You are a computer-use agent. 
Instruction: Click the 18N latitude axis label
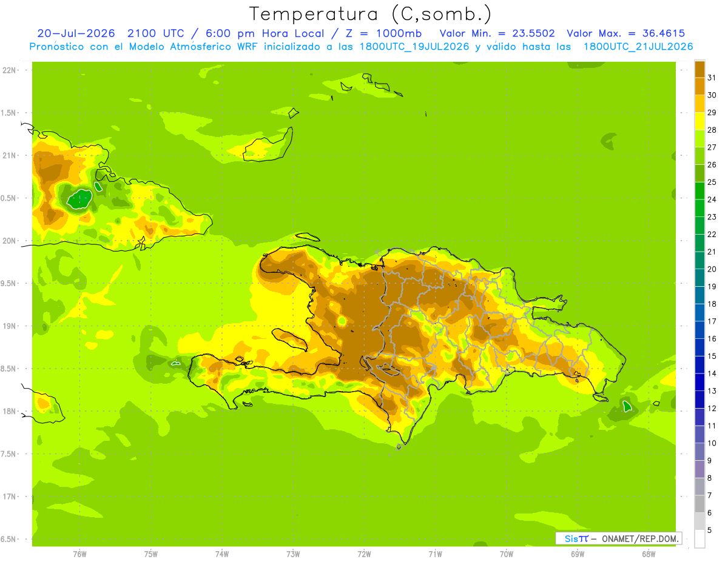coord(9,411)
